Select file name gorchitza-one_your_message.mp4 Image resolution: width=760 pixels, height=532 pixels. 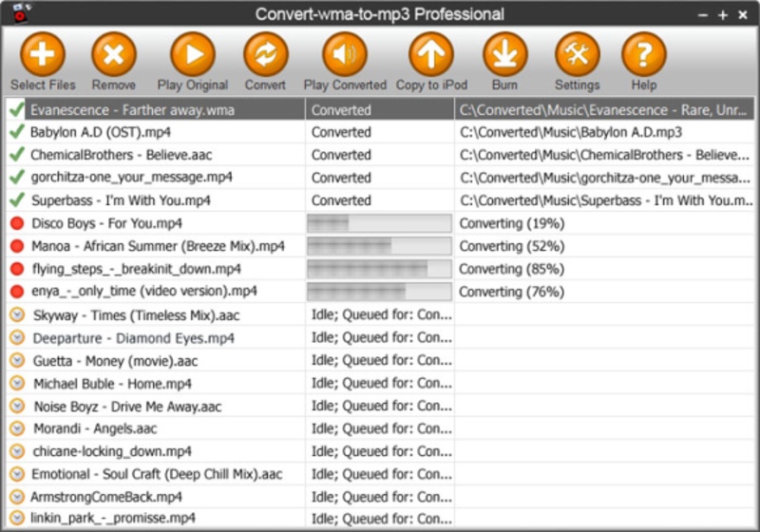pos(131,178)
